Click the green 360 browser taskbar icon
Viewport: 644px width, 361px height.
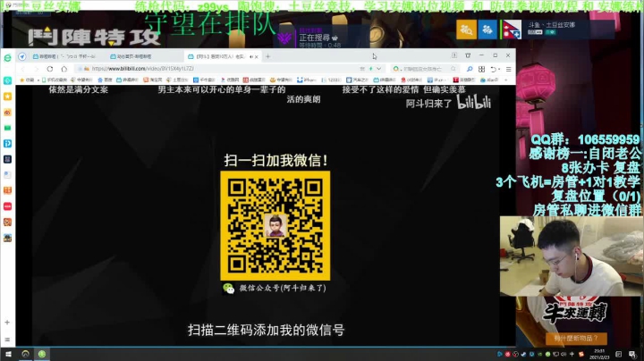point(42,354)
